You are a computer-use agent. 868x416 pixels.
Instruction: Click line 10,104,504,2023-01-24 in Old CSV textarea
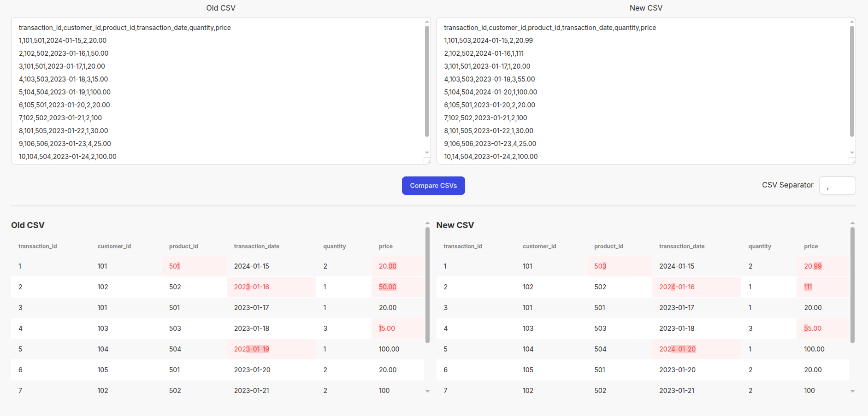point(68,157)
